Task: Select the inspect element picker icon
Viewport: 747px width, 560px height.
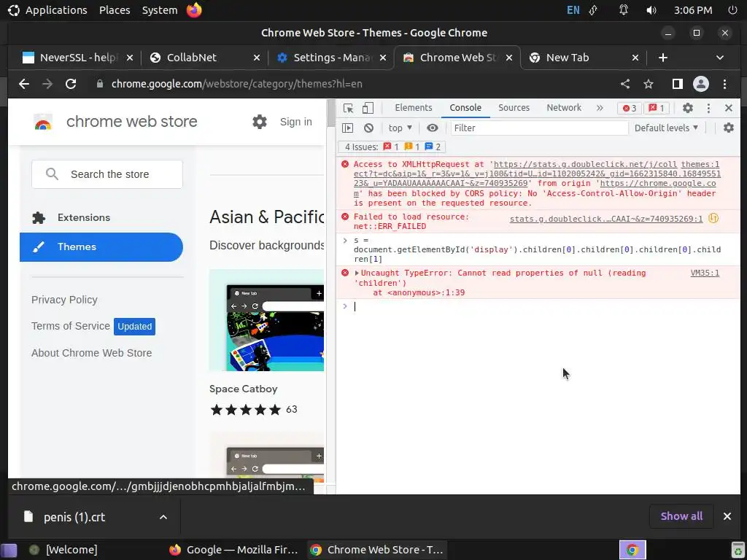Action: point(348,108)
